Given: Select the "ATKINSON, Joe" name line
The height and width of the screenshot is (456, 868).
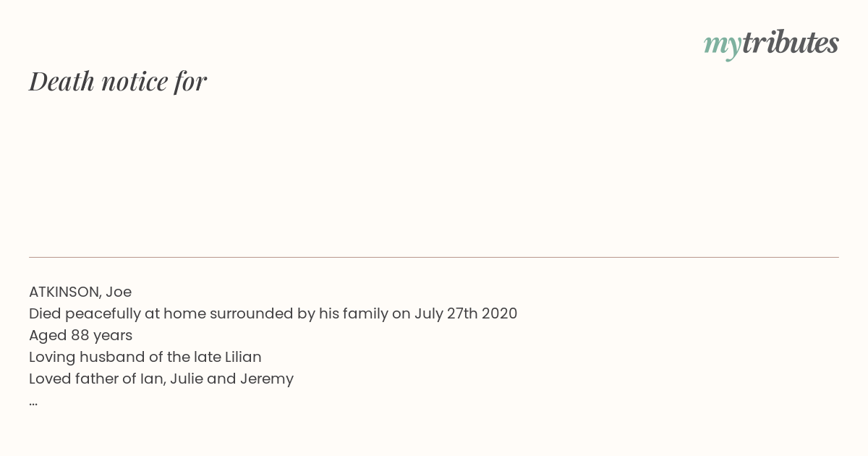Looking at the screenshot, I should 80,292.
